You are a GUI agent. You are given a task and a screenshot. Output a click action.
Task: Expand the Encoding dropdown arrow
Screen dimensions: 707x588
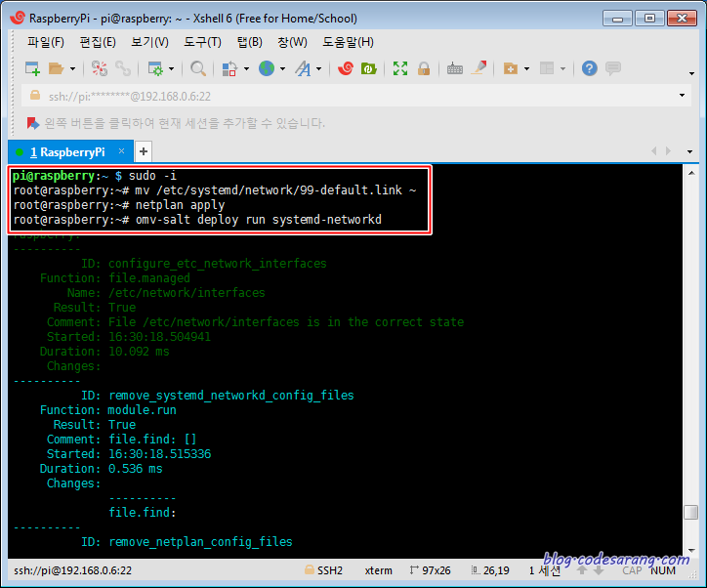[283, 69]
